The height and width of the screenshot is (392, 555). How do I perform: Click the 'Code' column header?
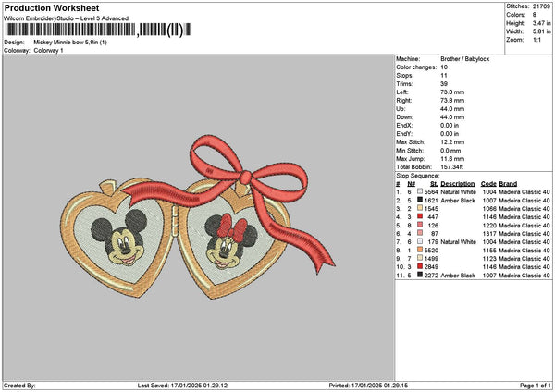tap(488, 184)
